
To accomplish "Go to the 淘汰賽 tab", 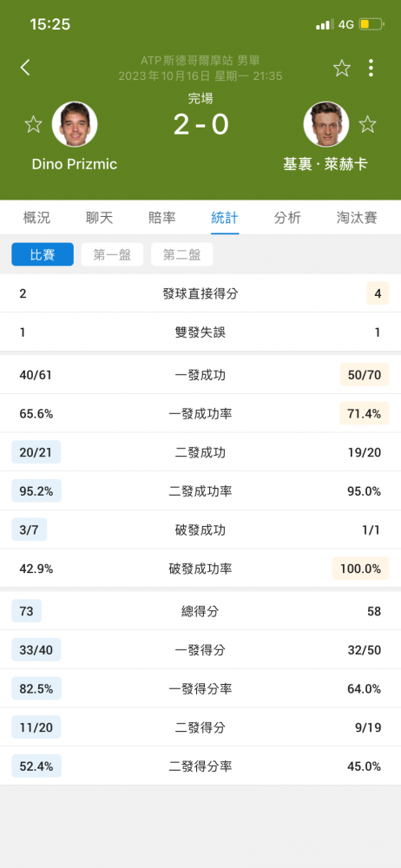I will pyautogui.click(x=357, y=218).
